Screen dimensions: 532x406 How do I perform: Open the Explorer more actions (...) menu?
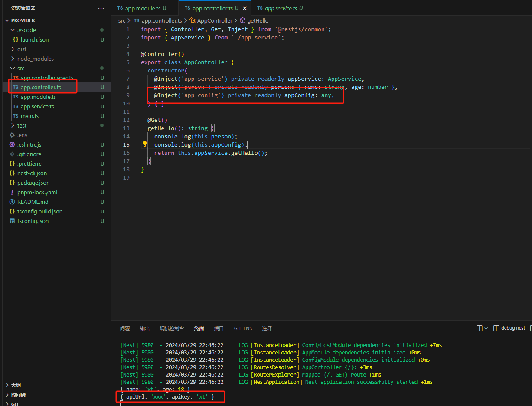(x=101, y=8)
